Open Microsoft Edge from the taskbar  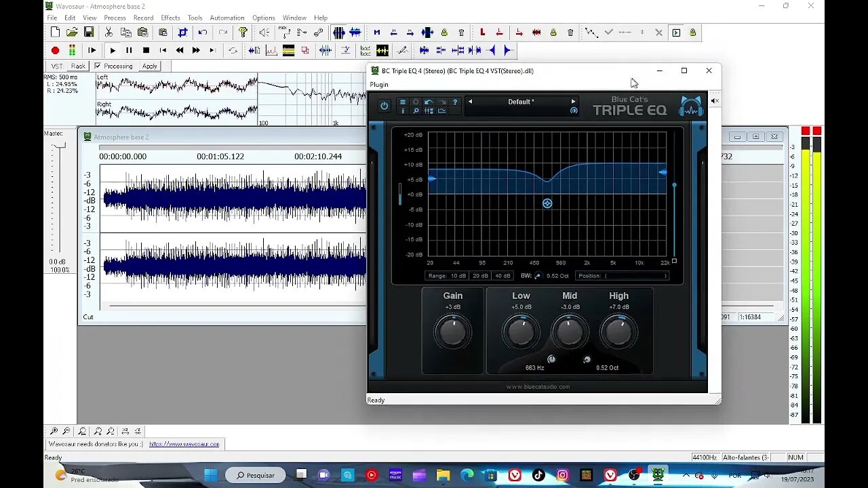[467, 474]
